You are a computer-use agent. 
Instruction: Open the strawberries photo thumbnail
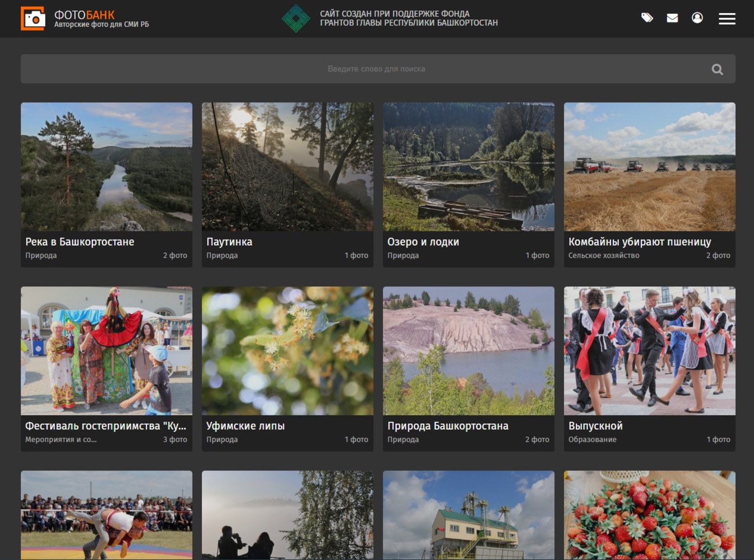tap(649, 515)
